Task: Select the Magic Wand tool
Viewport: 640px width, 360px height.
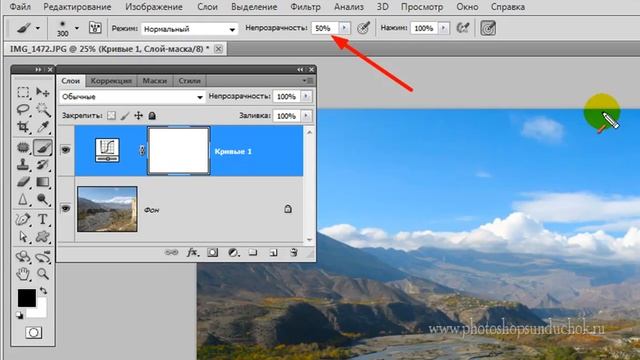Action: click(x=42, y=109)
